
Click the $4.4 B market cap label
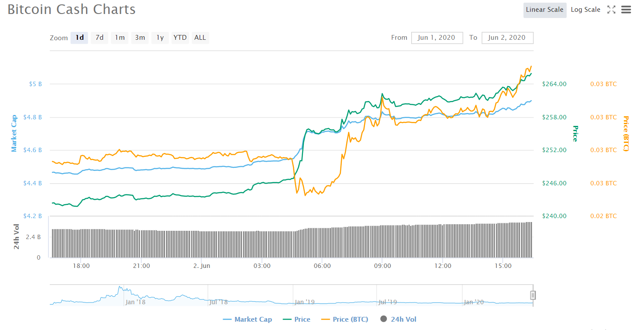pyautogui.click(x=33, y=183)
